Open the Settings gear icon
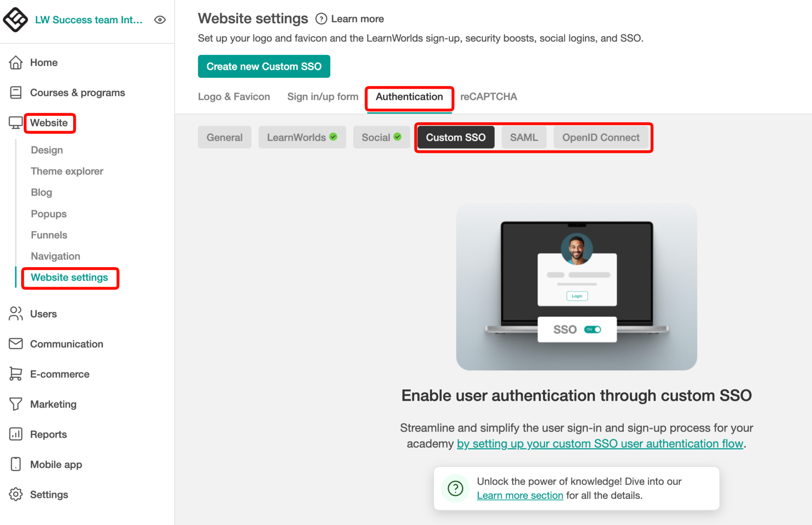The width and height of the screenshot is (812, 525). pos(16,494)
